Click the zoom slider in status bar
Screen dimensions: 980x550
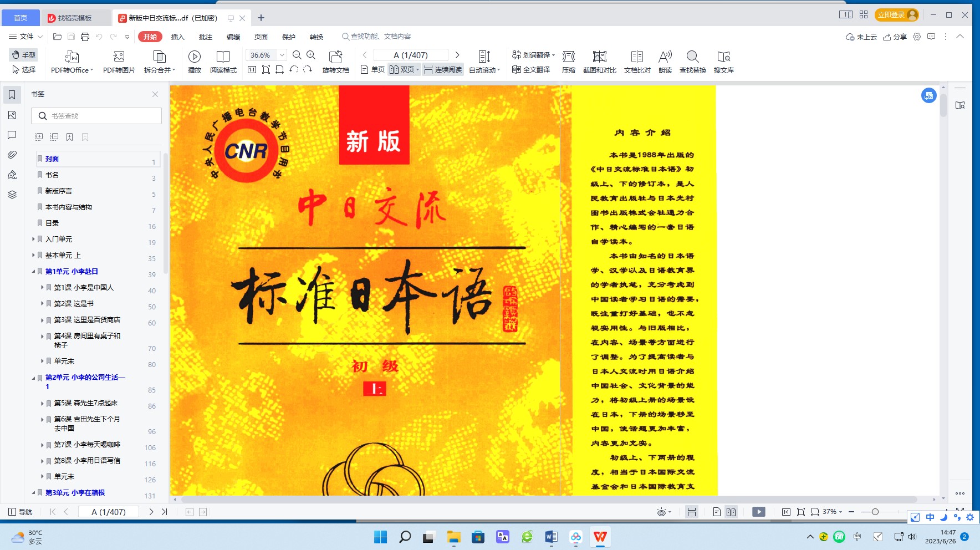pos(875,512)
